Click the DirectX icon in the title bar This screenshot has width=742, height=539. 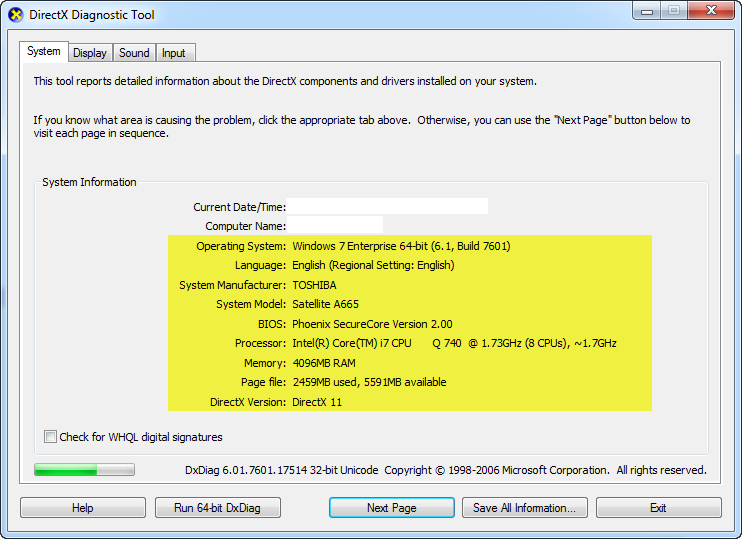16,15
